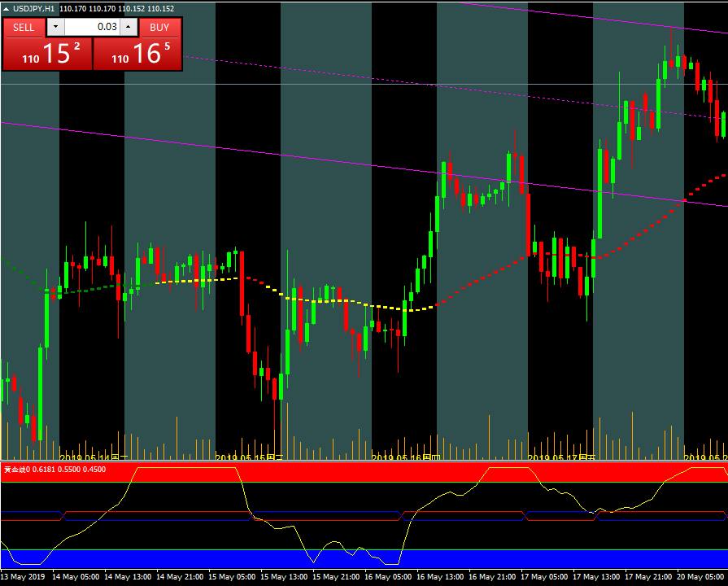Increase lot volume with up arrow

(128, 27)
